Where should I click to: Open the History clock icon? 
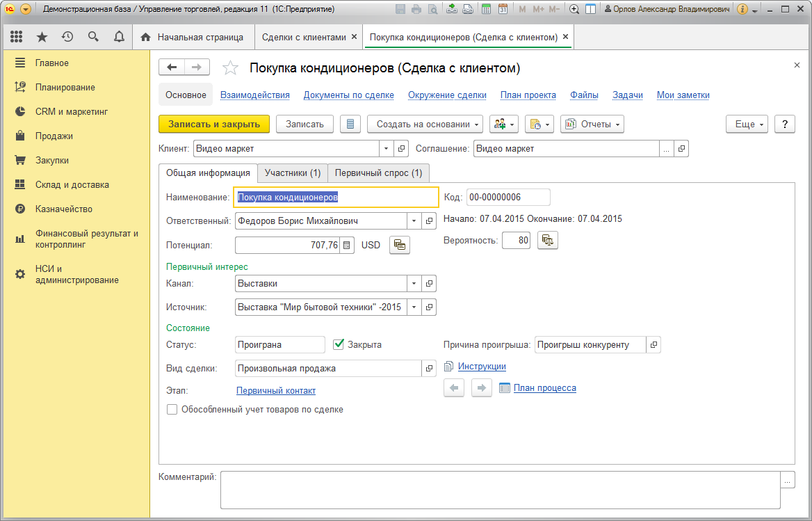(x=67, y=37)
